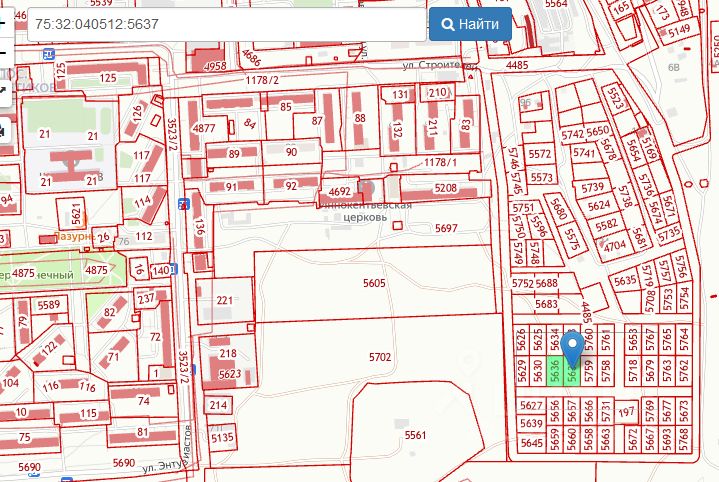Select the parcel labeled 85
The image size is (719, 482).
[x=286, y=106]
